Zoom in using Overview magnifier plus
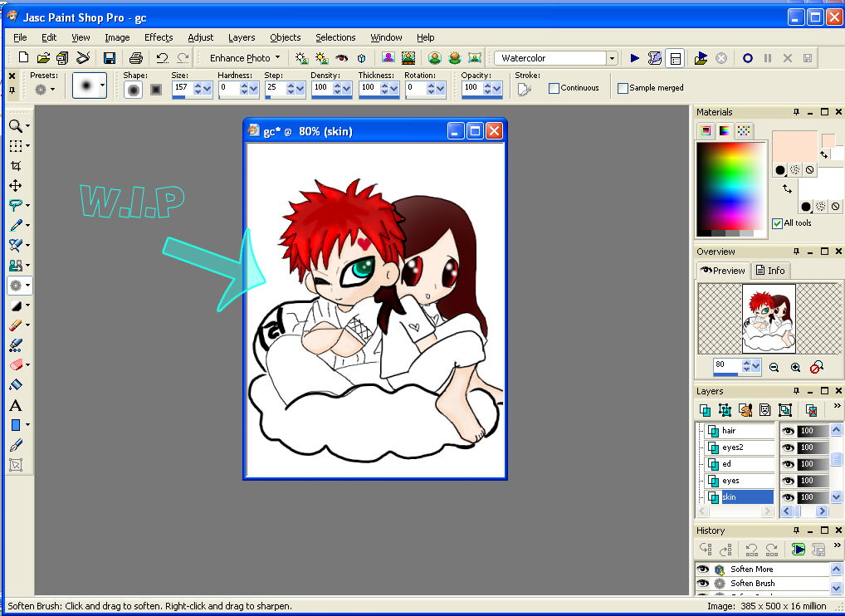This screenshot has height=616, width=845. click(x=795, y=367)
